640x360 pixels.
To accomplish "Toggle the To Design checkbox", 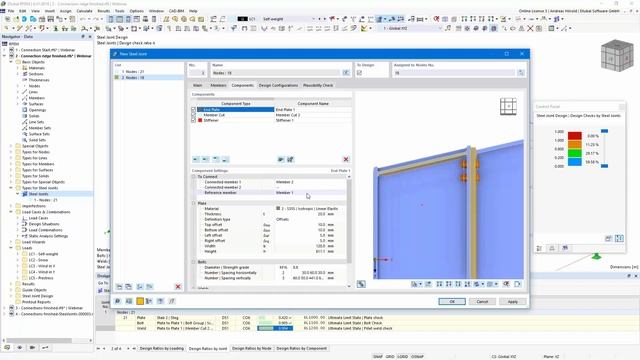I will pos(359,73).
